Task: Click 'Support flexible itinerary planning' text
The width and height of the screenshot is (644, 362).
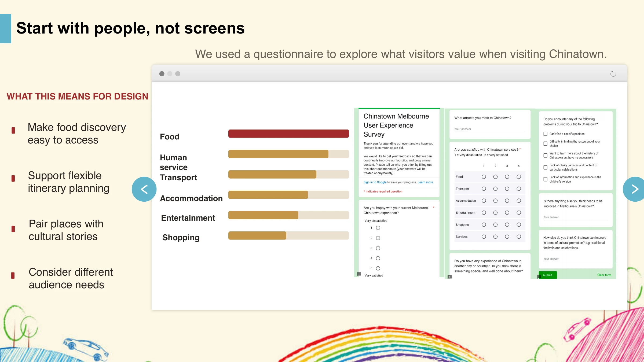Action: tap(68, 182)
